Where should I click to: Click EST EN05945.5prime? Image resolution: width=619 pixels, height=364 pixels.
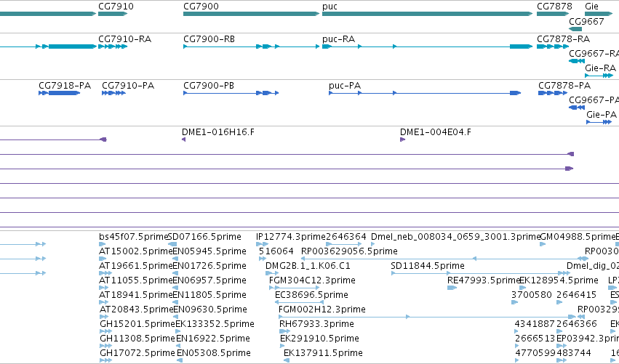coord(209,251)
